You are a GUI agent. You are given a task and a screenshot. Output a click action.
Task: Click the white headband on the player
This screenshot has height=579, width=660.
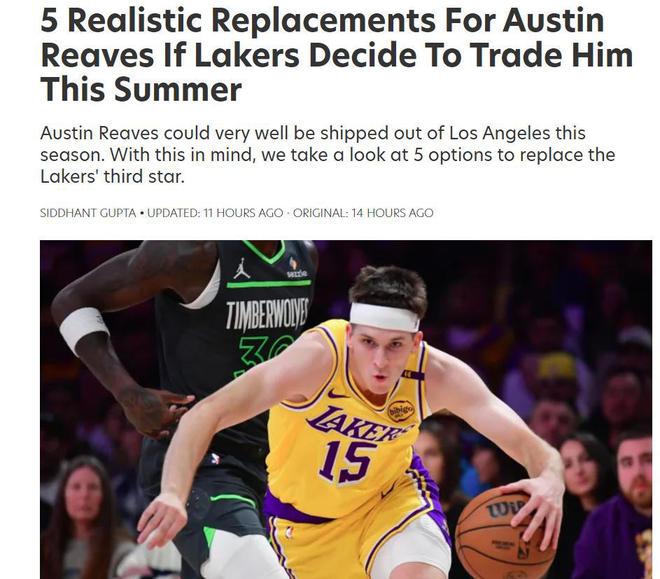(384, 316)
